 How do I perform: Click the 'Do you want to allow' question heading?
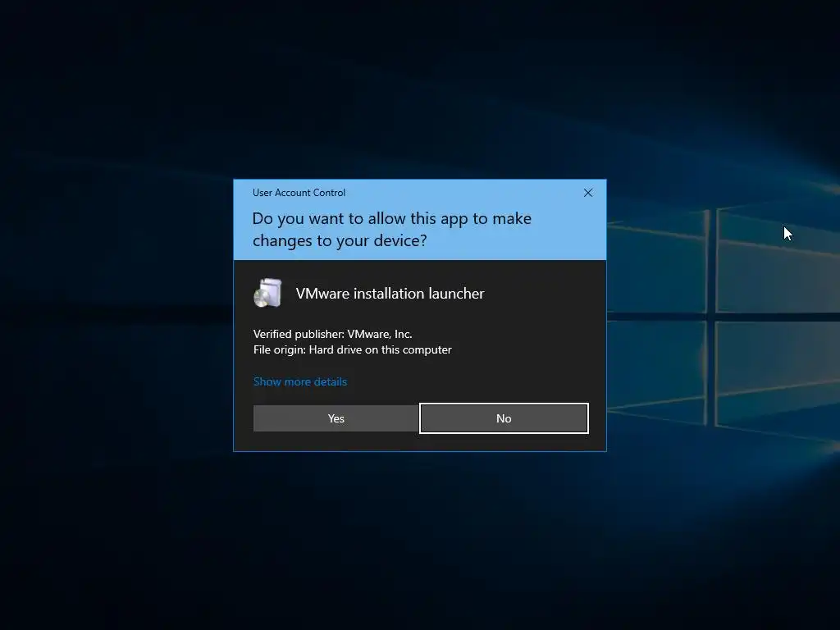[391, 230]
